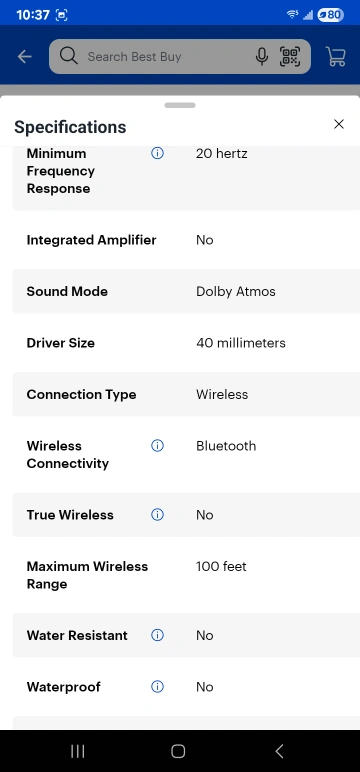Show info for Water Resistant
The height and width of the screenshot is (772, 360).
click(157, 635)
